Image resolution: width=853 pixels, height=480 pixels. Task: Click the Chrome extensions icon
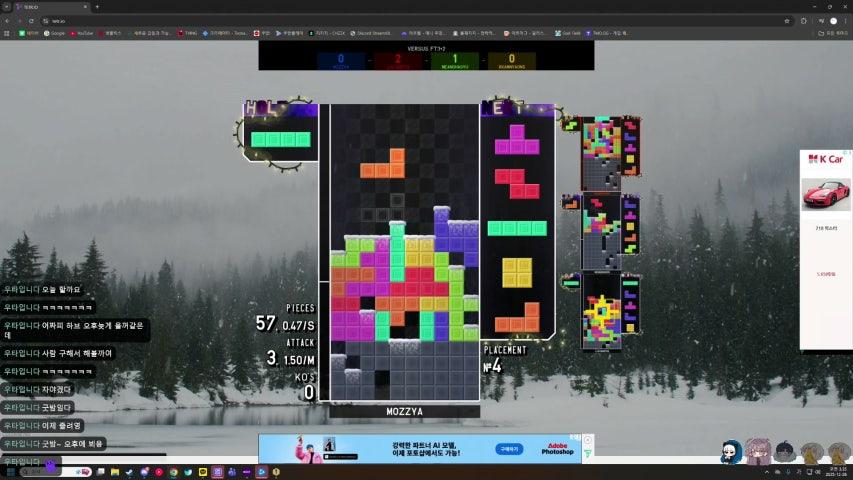[x=805, y=20]
